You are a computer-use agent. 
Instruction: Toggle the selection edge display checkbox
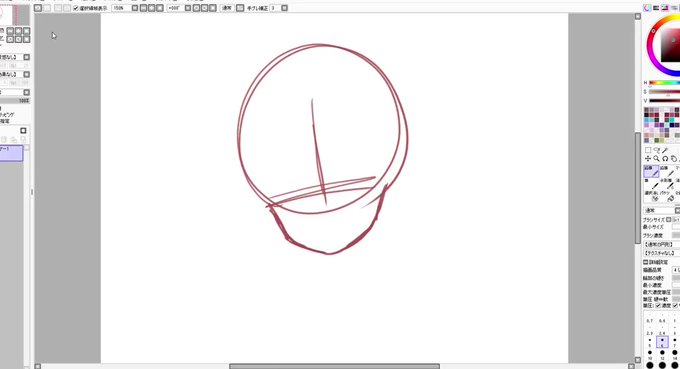[76, 8]
